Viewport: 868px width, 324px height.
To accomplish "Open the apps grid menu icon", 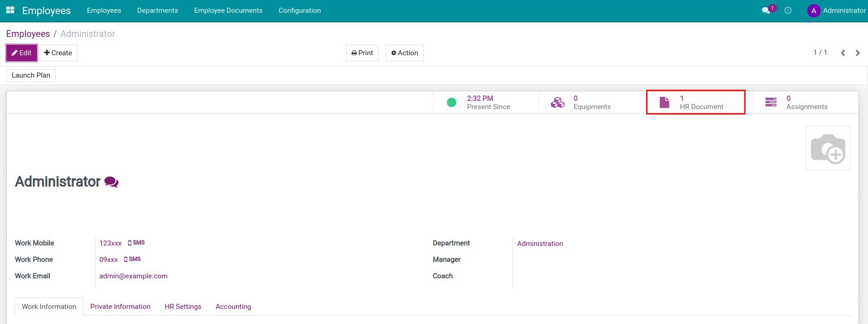I will click(x=10, y=10).
